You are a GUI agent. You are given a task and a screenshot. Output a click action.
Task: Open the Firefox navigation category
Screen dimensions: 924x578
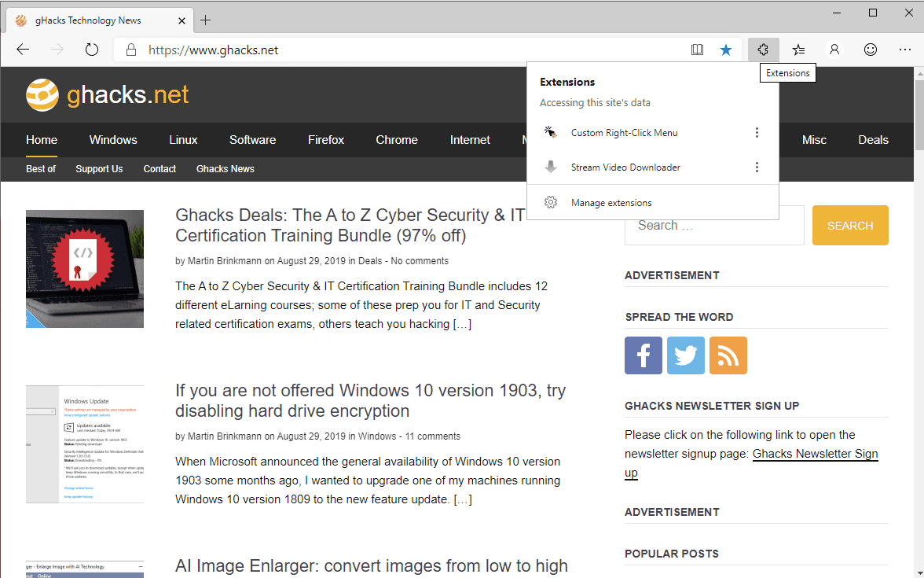coord(326,140)
